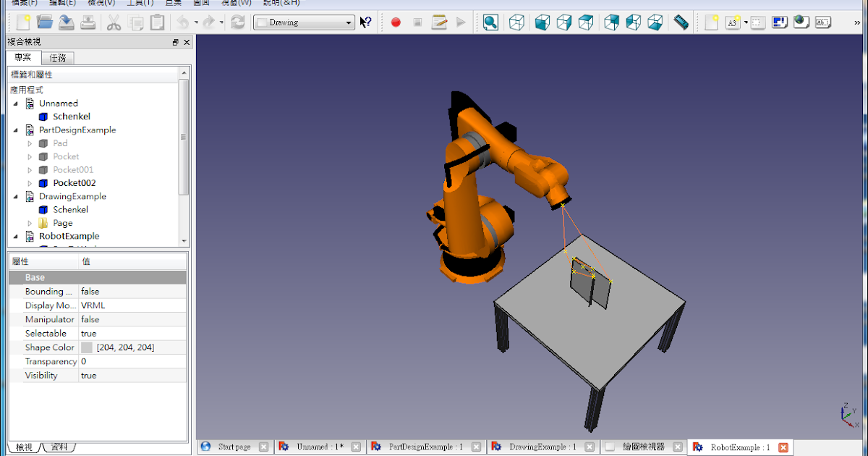Viewport: 868px width, 456px height.
Task: Stop macro recording square button
Action: pos(417,22)
